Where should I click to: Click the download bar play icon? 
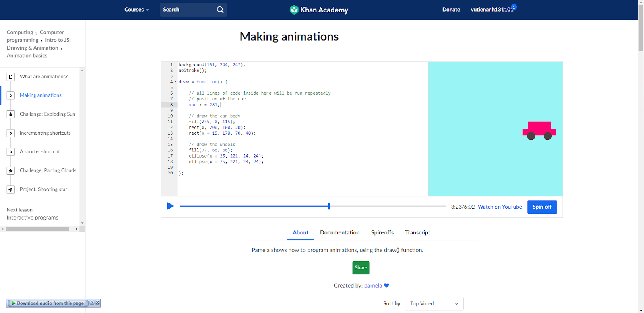click(x=13, y=303)
